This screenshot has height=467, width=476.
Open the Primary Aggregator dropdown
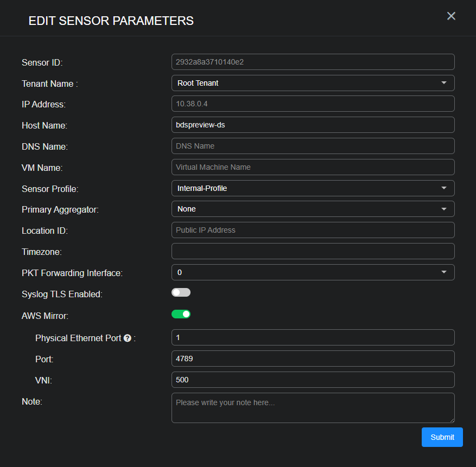coord(313,209)
